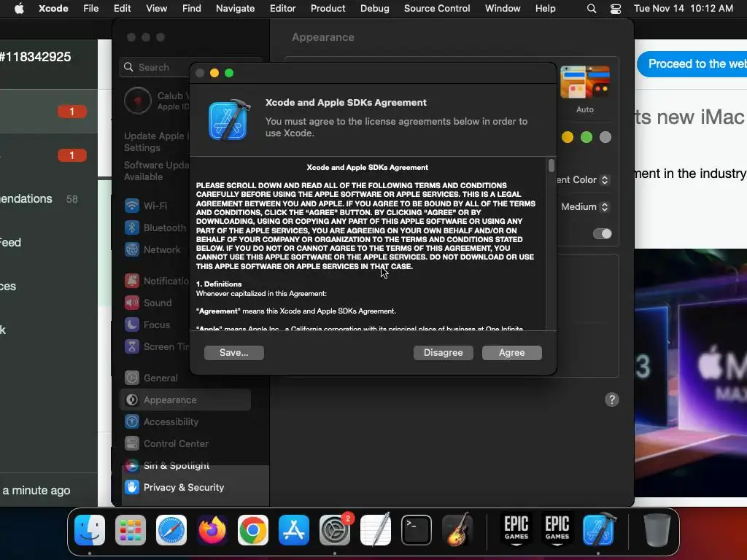Select the Auto appearance thumbnail
747x560 pixels.
585,82
